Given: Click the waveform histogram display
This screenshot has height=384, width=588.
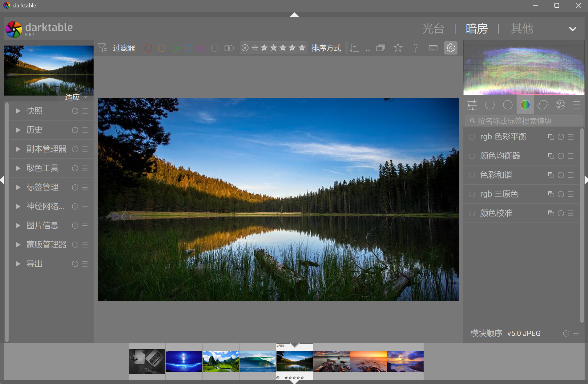Looking at the screenshot, I should pyautogui.click(x=524, y=67).
